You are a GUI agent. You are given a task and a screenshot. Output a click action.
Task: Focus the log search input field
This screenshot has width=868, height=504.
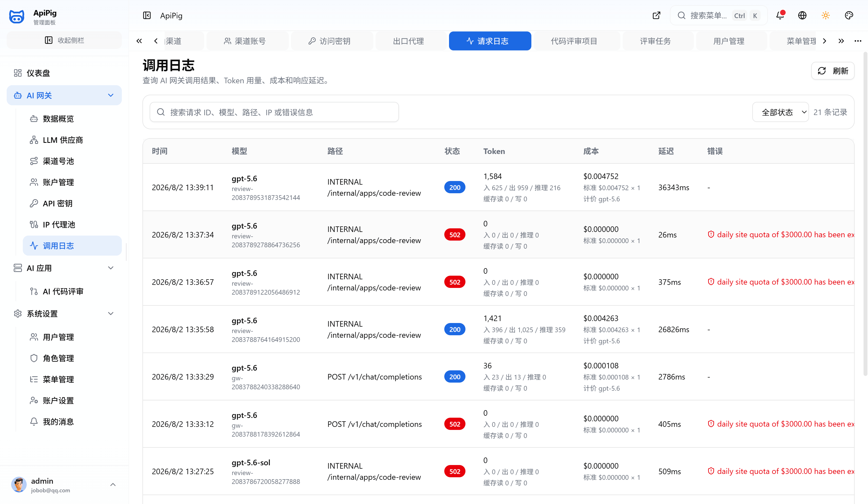[x=274, y=112]
